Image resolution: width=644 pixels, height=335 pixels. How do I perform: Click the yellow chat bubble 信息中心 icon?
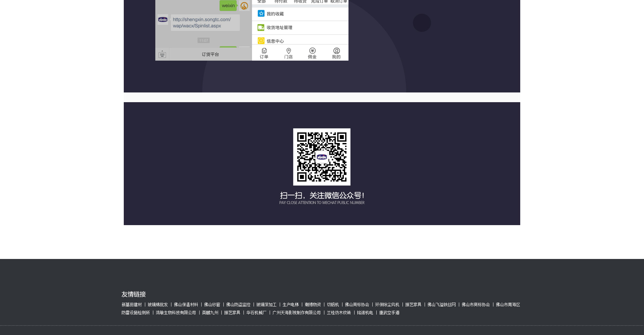261,41
